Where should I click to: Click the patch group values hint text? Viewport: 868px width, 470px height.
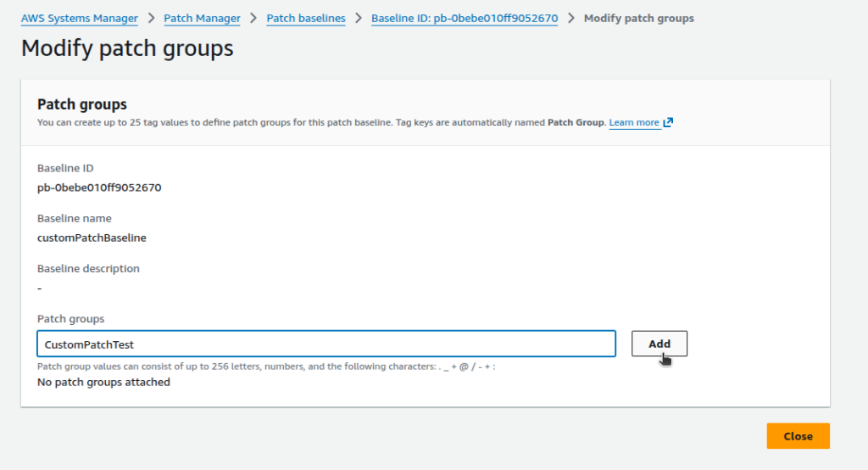[266, 366]
